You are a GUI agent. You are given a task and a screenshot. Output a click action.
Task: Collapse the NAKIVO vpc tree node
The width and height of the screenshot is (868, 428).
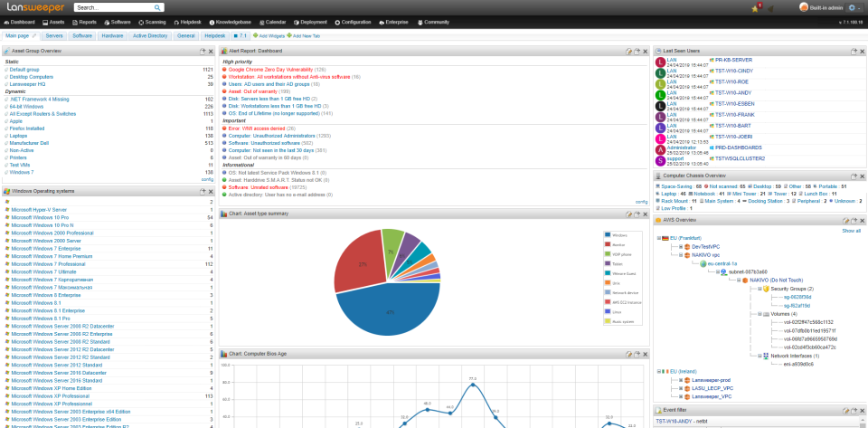681,254
